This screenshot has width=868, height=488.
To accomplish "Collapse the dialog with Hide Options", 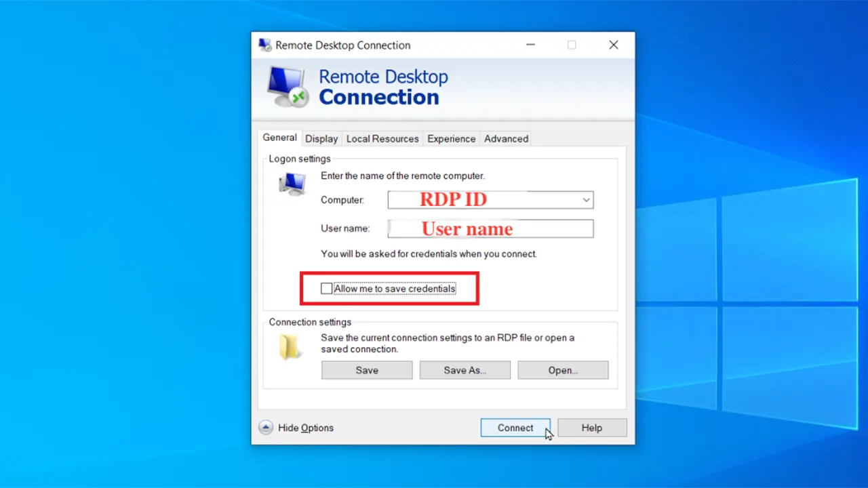I will pyautogui.click(x=296, y=428).
